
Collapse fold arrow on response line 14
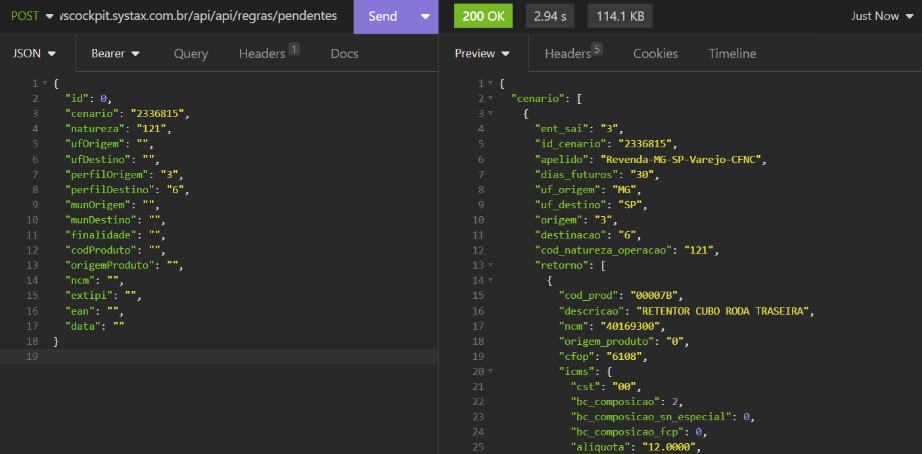tap(490, 281)
